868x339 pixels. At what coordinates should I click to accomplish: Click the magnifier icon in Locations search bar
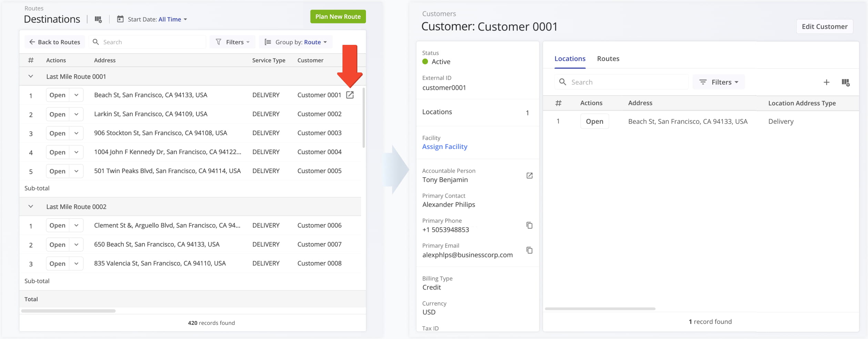coord(563,82)
